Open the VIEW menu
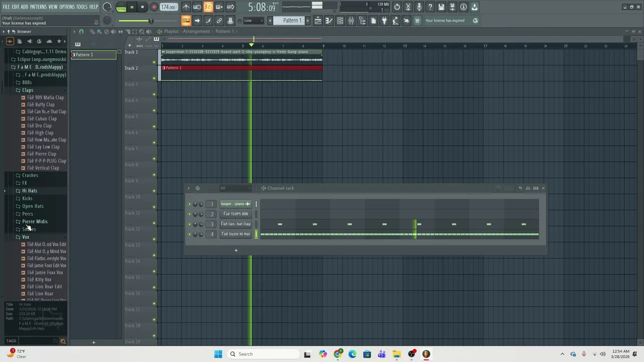Viewport: 644px width, 362px height. (53, 7)
